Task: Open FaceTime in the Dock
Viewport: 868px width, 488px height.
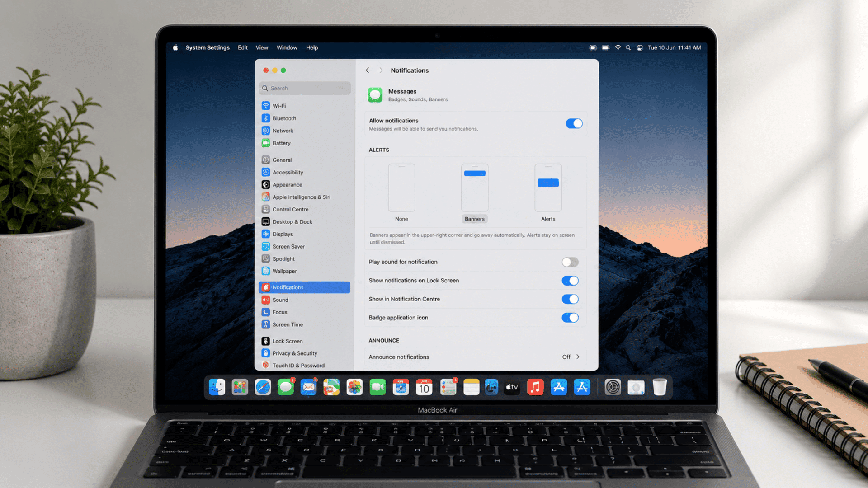Action: coord(377,387)
